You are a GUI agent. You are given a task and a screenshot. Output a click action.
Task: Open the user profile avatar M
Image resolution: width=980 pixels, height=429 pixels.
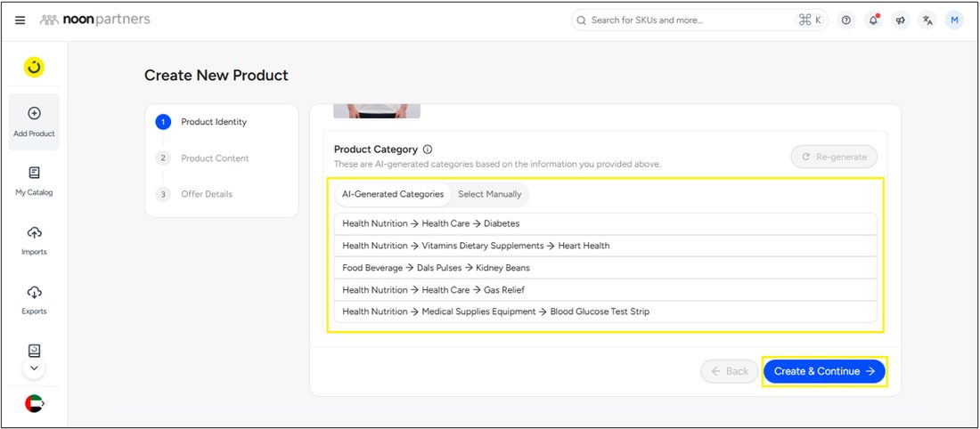(954, 20)
